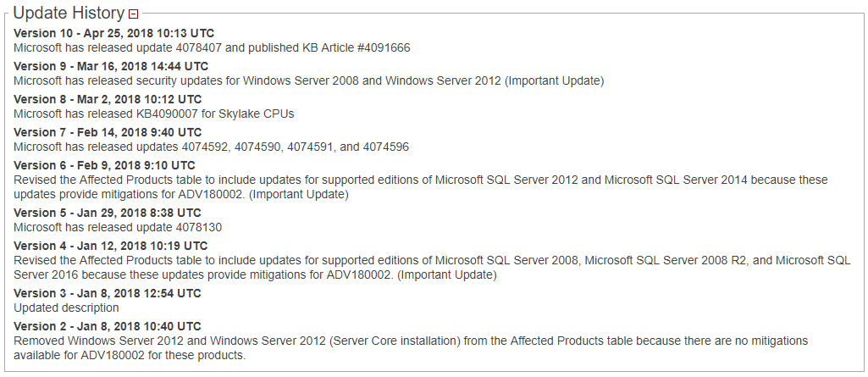Image resolution: width=868 pixels, height=377 pixels.
Task: Select the Version 7 - Feb 14, 2018 heading
Action: [108, 133]
